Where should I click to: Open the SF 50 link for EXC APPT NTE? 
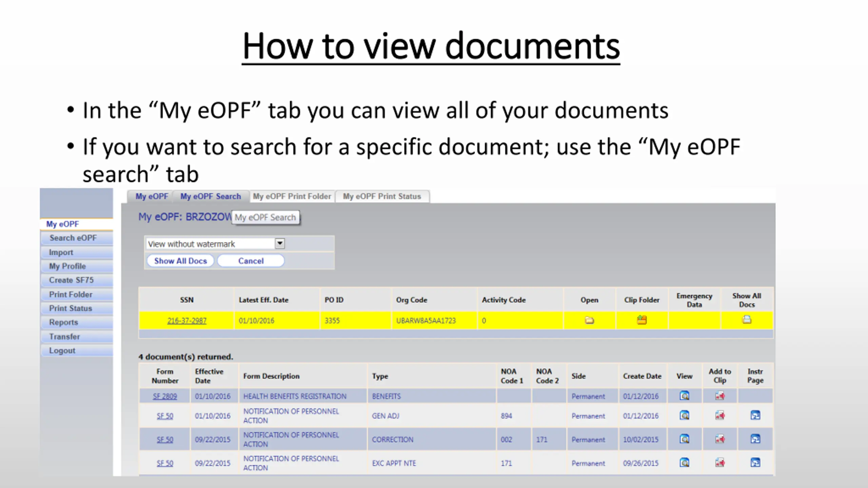(165, 463)
